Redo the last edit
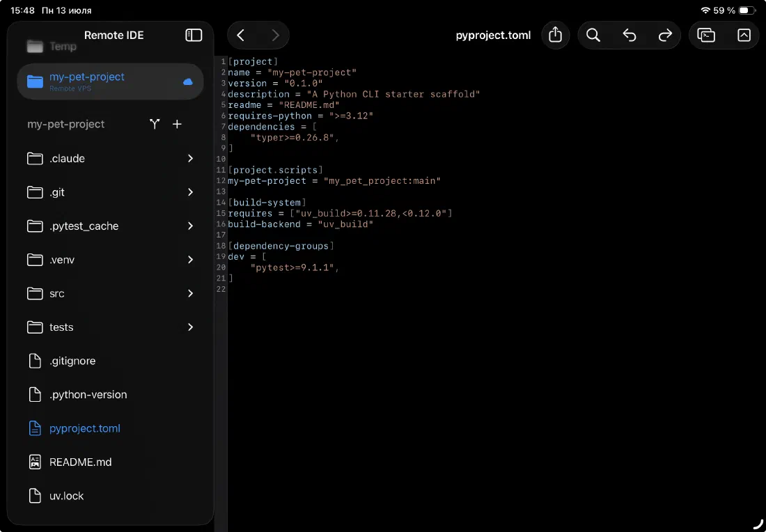 point(665,36)
